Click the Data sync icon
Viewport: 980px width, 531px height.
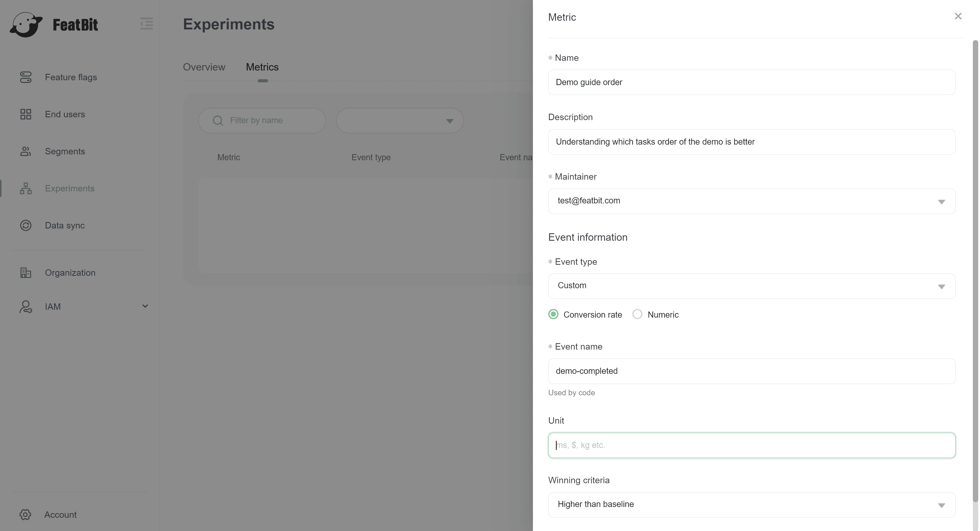(26, 225)
